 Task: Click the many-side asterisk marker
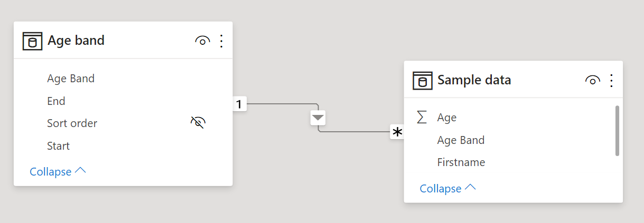point(397,132)
